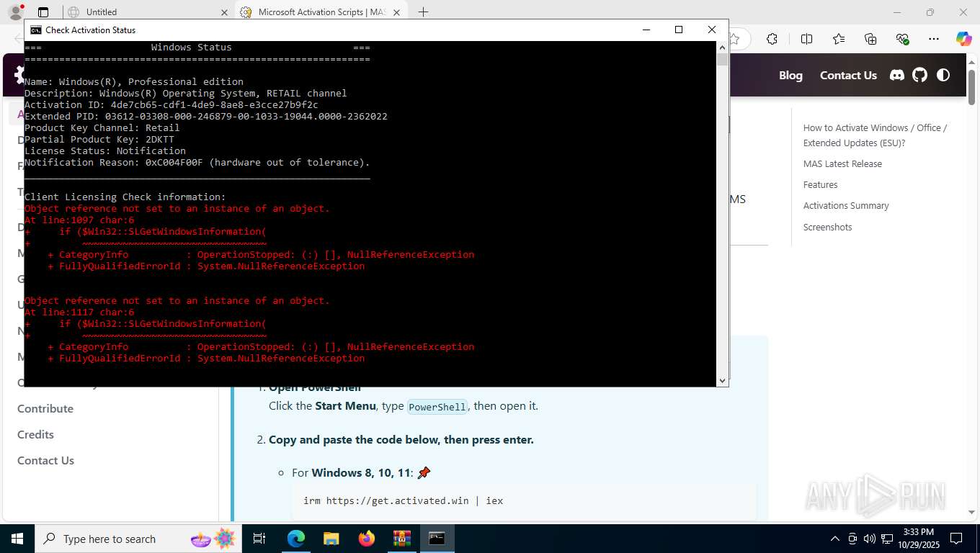
Task: Expand hidden system tray icons
Action: pos(835,539)
